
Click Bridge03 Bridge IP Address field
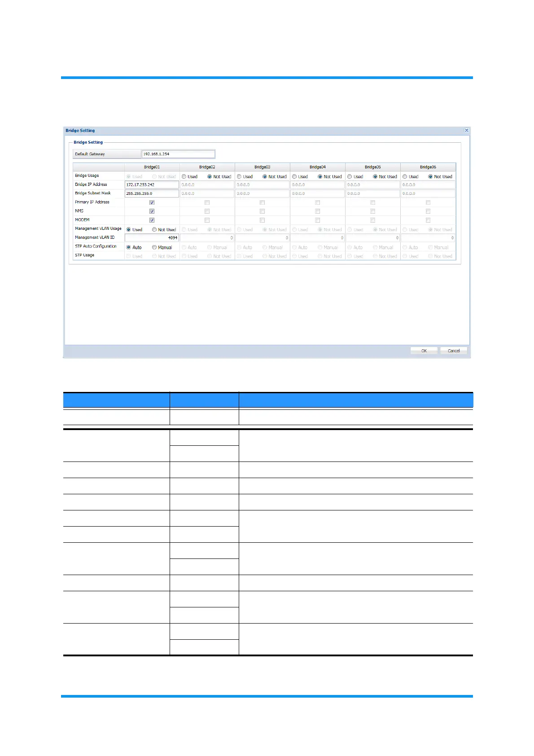pyautogui.click(x=262, y=185)
